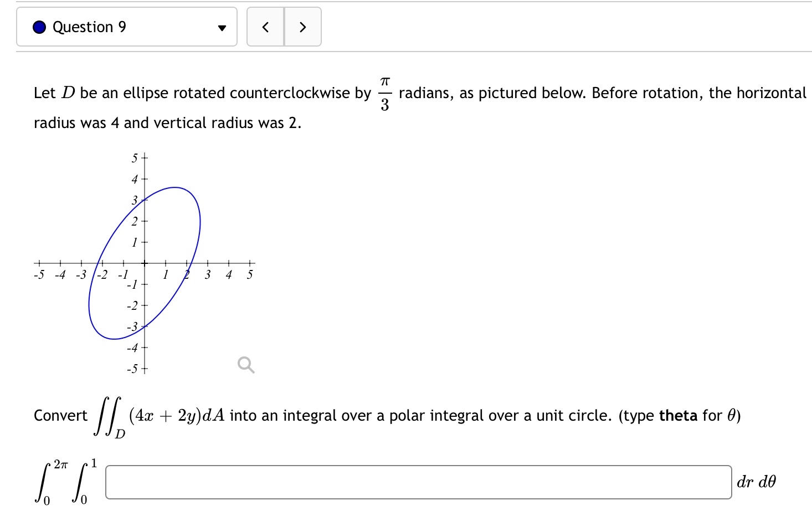Click the dr dθ label beside the answer box
The width and height of the screenshot is (812, 531).
click(x=756, y=482)
